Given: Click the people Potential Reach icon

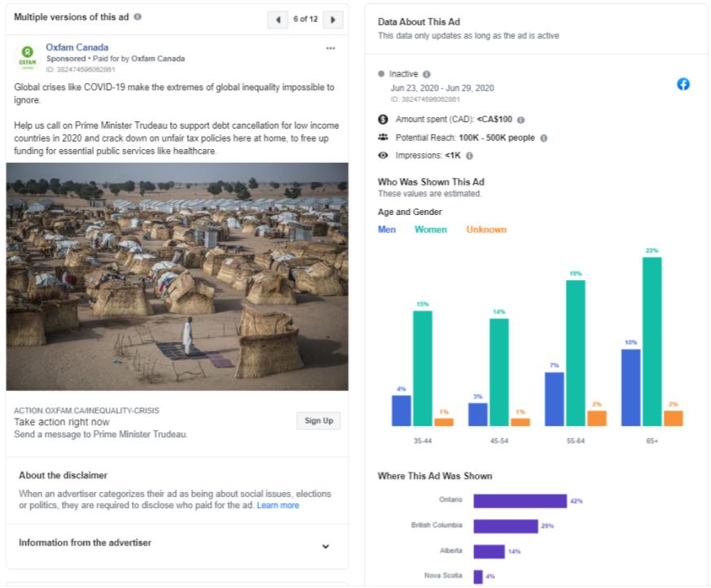Looking at the screenshot, I should pos(383,137).
